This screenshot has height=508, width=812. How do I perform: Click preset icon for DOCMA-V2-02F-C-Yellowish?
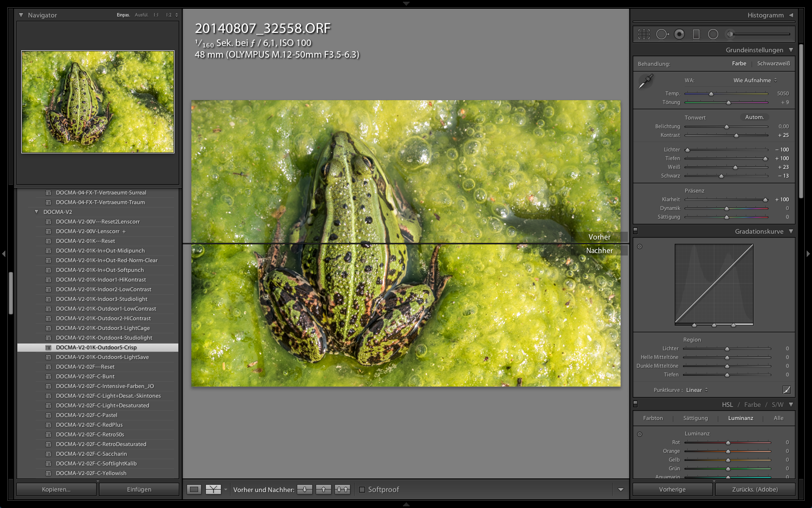pos(48,474)
